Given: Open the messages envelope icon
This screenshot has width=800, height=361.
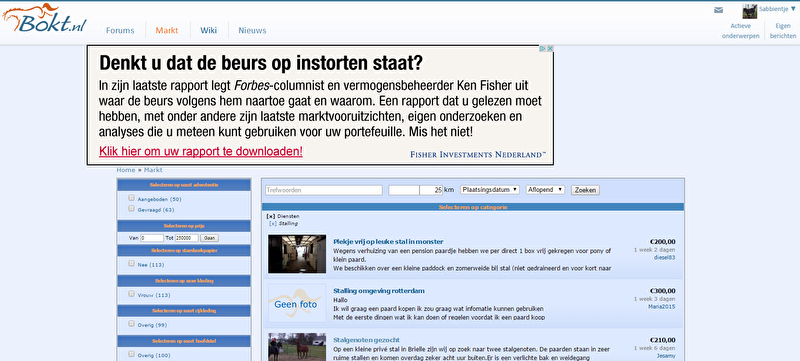Looking at the screenshot, I should pyautogui.click(x=718, y=10).
